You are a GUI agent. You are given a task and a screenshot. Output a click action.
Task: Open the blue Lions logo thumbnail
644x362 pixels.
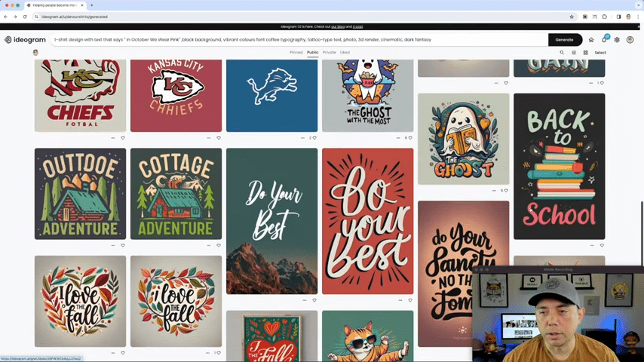click(272, 95)
